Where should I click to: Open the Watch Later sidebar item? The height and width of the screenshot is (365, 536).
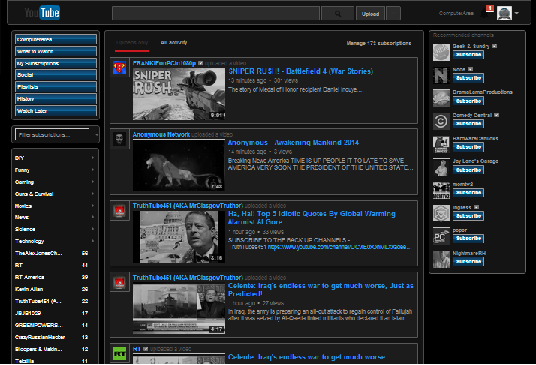[x=56, y=111]
